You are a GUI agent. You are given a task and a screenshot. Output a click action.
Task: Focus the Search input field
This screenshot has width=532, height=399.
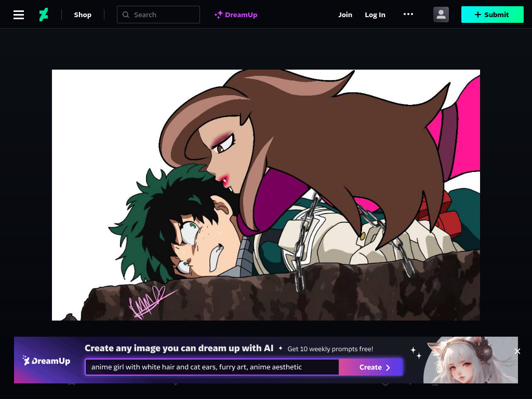[x=158, y=15]
